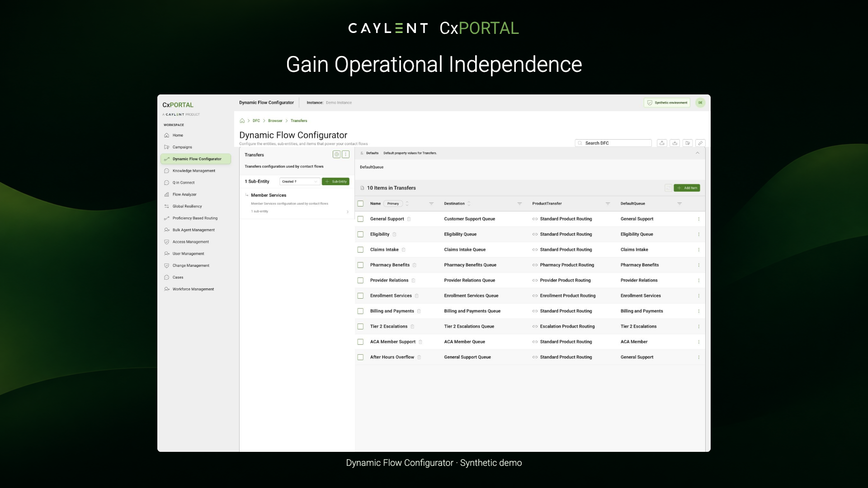868x488 pixels.
Task: Open row actions menu for Tier 2 Escalations
Action: [698, 327]
